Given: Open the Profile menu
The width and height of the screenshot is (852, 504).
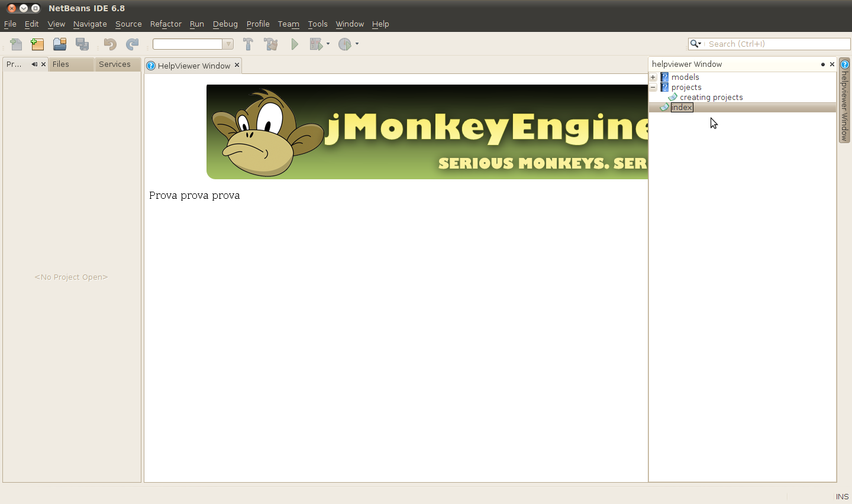Looking at the screenshot, I should tap(258, 24).
